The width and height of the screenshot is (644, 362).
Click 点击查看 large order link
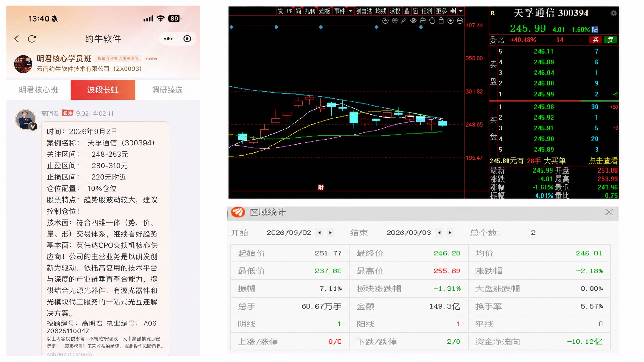click(x=603, y=161)
